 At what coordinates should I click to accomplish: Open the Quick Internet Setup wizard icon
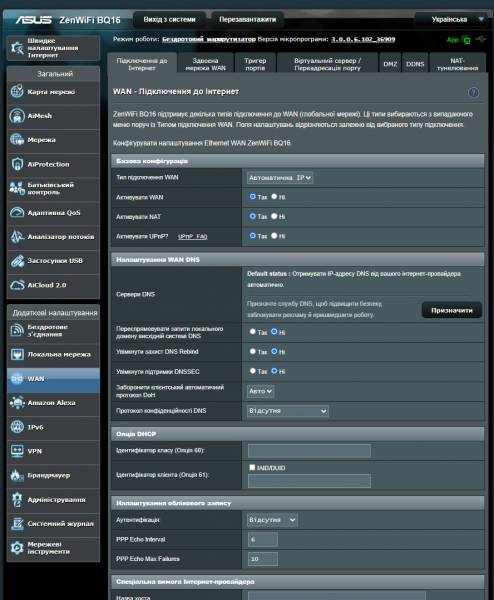point(17,48)
